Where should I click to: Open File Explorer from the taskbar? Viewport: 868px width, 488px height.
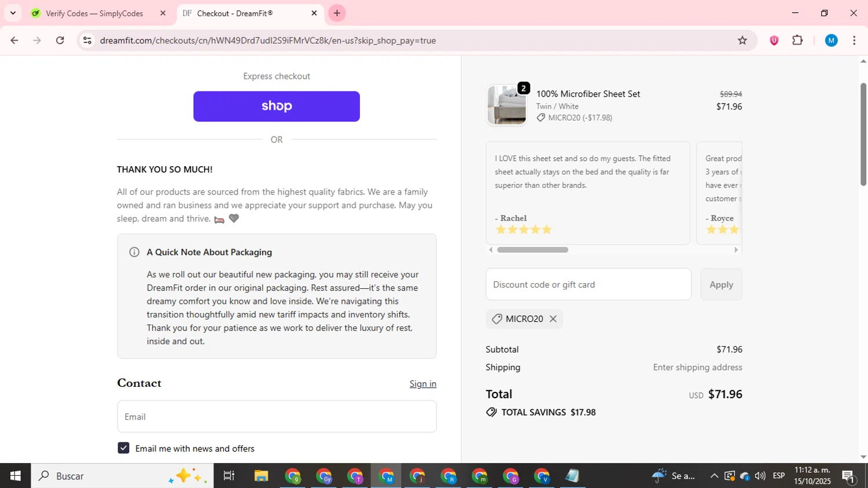click(x=261, y=476)
